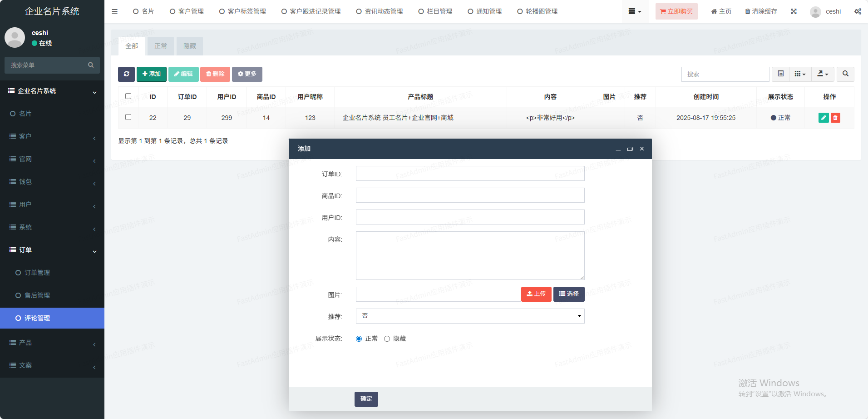Toggle the sidebar hamburger menu icon
This screenshot has height=419, width=868.
[115, 11]
